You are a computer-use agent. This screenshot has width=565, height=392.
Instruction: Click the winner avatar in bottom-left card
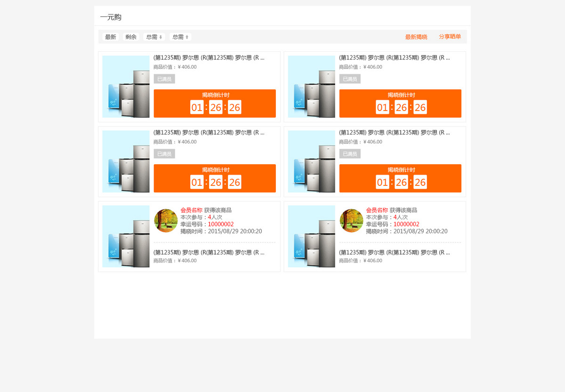[166, 221]
